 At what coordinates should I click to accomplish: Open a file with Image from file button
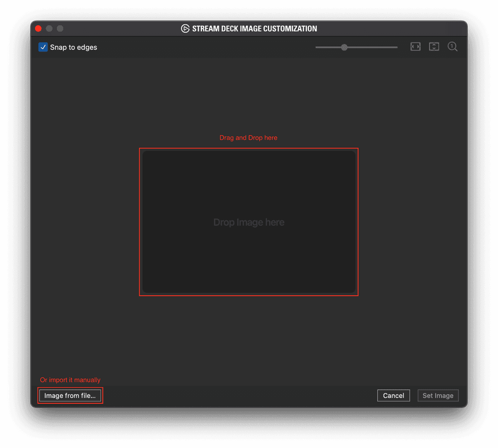tap(70, 395)
